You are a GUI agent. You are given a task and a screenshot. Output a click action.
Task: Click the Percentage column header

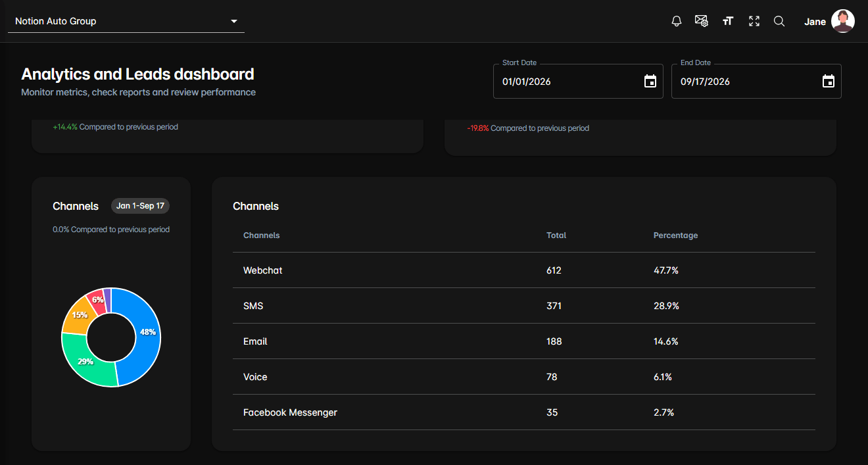tap(675, 235)
